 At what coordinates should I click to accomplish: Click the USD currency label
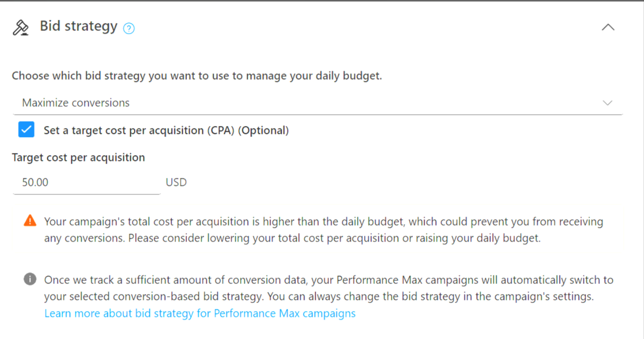coord(176,182)
